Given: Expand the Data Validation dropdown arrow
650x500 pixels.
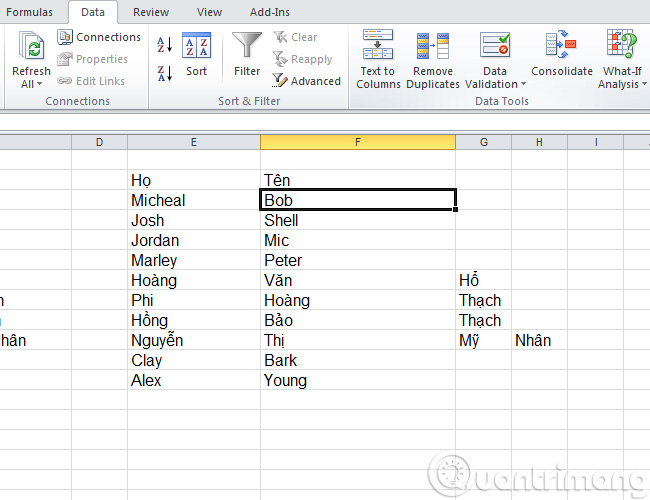Looking at the screenshot, I should click(x=523, y=84).
